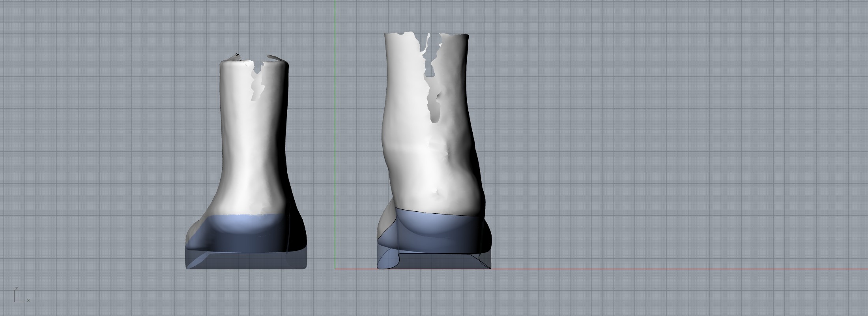Click the Z label on axis indicator
This screenshot has width=868, height=316.
click(16, 289)
